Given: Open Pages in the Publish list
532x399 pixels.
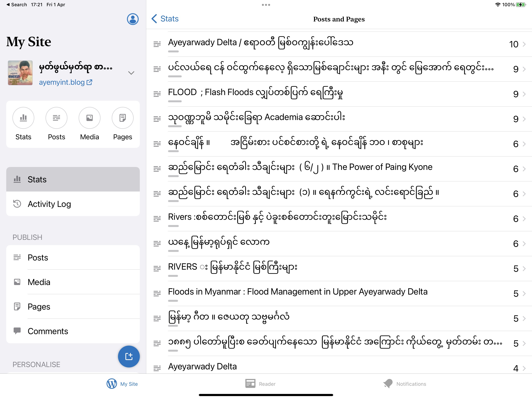Looking at the screenshot, I should pos(39,307).
